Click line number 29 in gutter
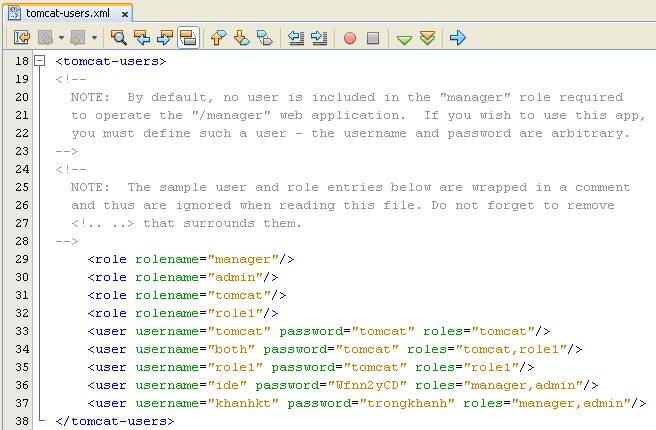Image resolution: width=656 pixels, height=430 pixels. pos(22,259)
